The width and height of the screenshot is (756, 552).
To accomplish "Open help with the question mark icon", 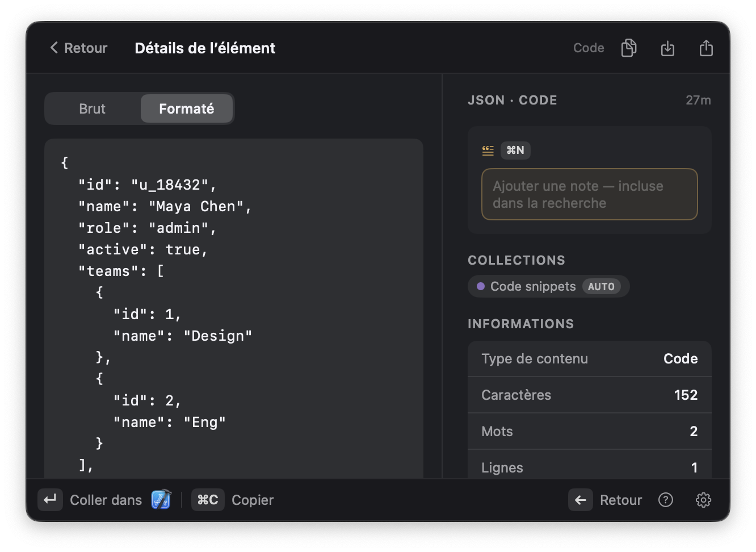I will click(x=665, y=500).
